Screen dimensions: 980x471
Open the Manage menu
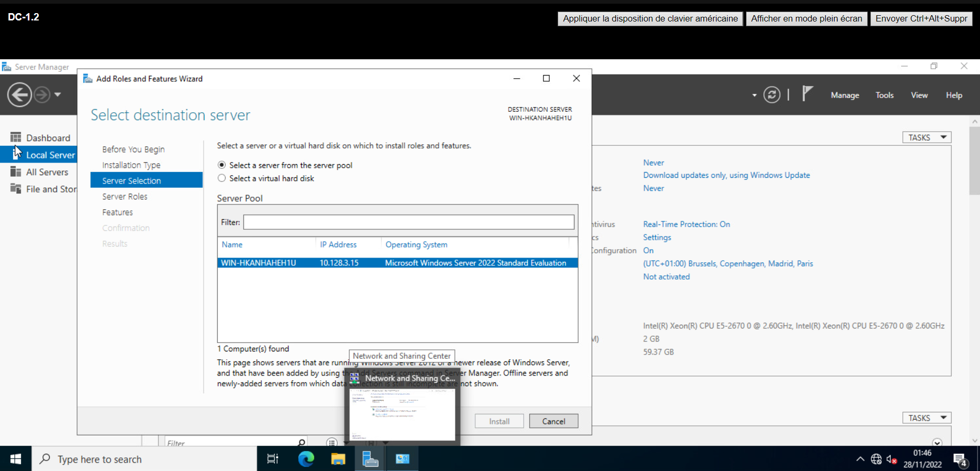pos(845,95)
